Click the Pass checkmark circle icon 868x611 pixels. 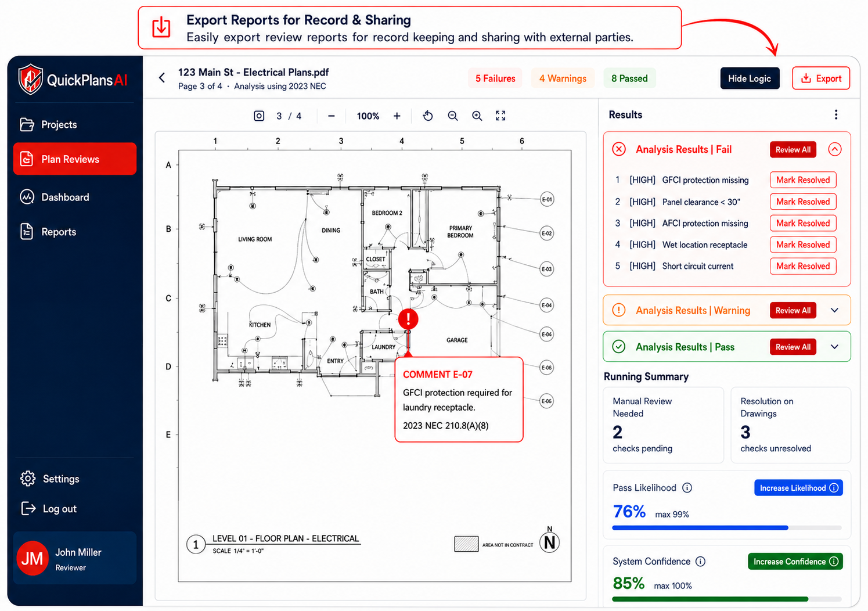tap(619, 347)
